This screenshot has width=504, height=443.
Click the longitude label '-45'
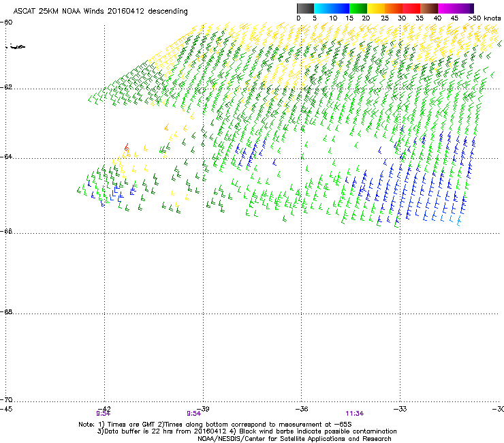point(6,409)
